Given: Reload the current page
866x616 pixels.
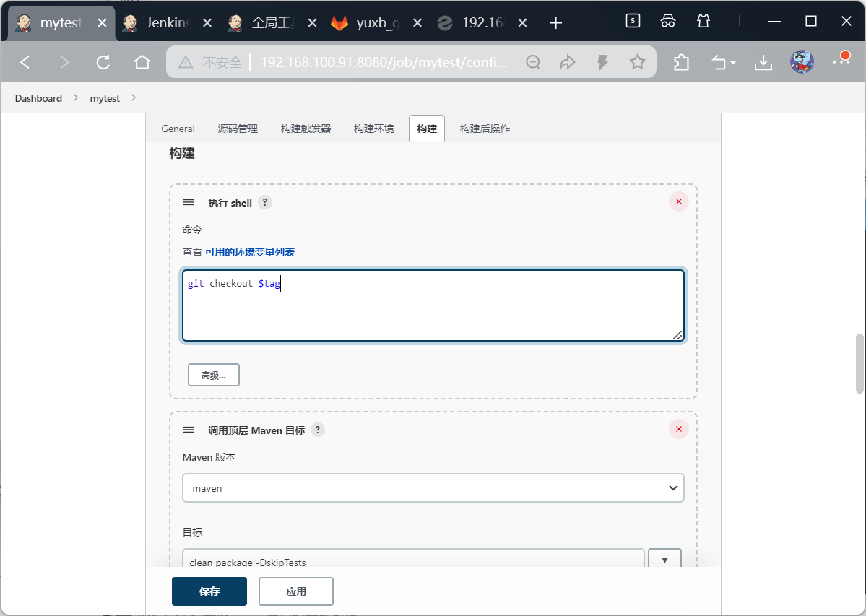Looking at the screenshot, I should click(103, 62).
